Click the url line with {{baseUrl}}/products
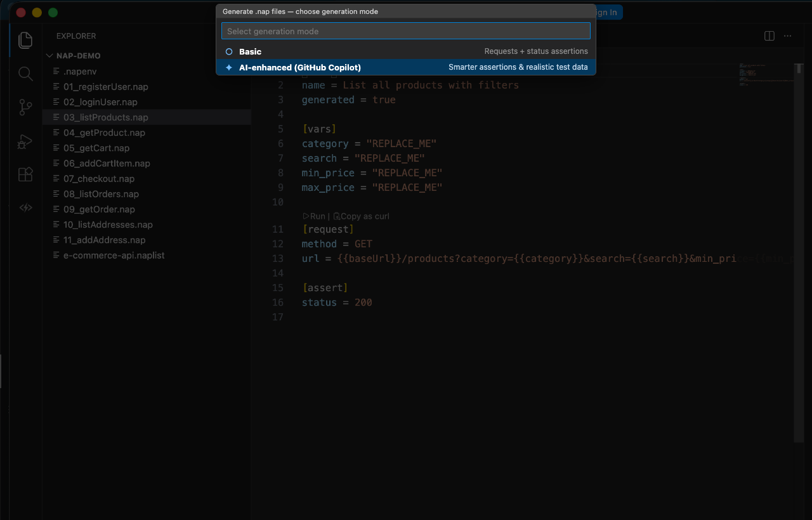The image size is (812, 520). (547, 258)
